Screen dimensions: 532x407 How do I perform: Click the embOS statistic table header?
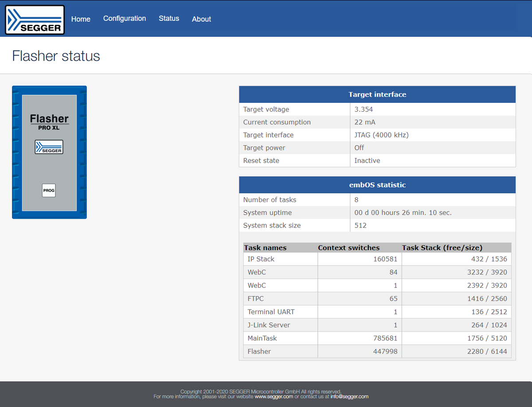377,185
